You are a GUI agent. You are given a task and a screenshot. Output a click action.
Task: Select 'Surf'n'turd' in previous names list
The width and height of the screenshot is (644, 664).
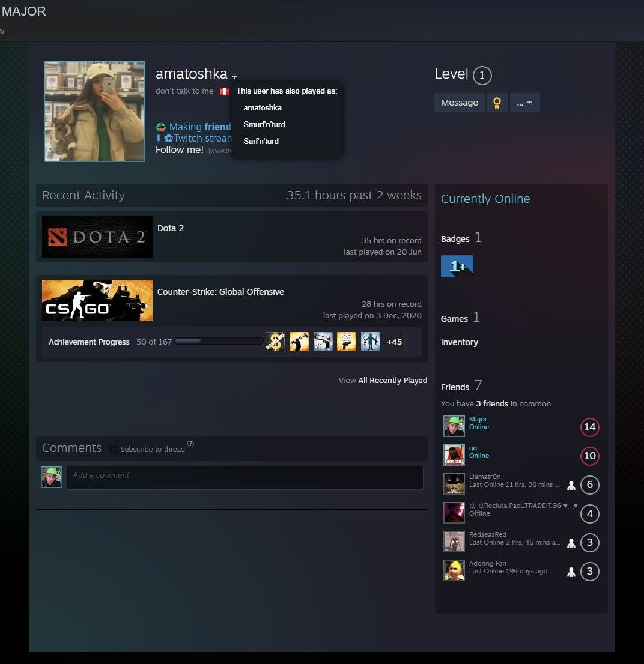tap(261, 142)
